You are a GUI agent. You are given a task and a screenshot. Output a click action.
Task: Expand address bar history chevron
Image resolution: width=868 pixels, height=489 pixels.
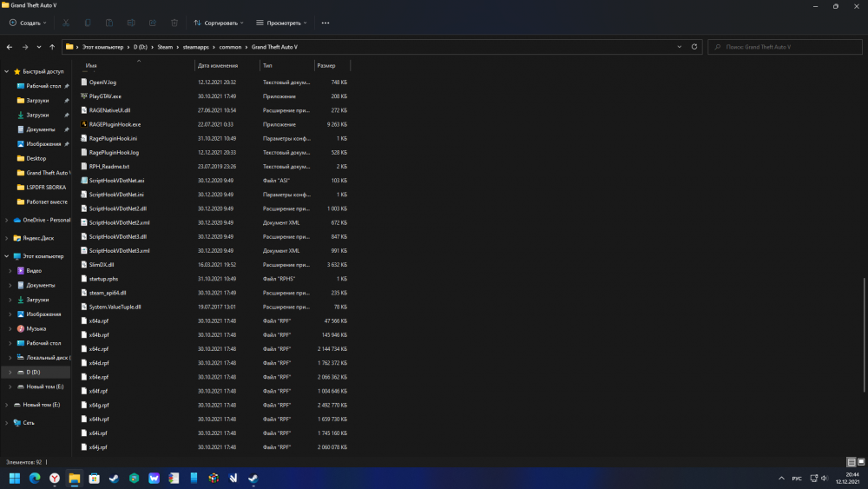680,47
